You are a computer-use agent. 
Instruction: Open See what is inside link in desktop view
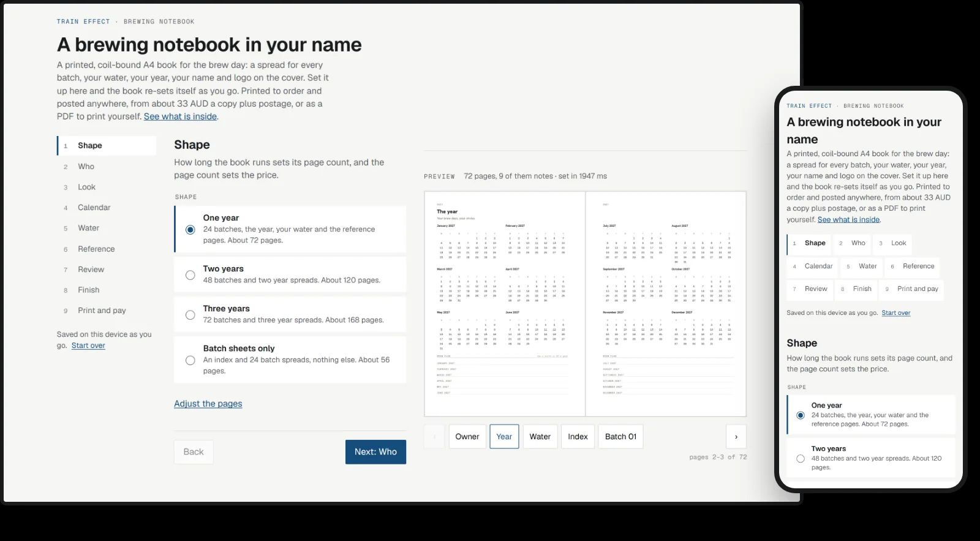tap(180, 116)
